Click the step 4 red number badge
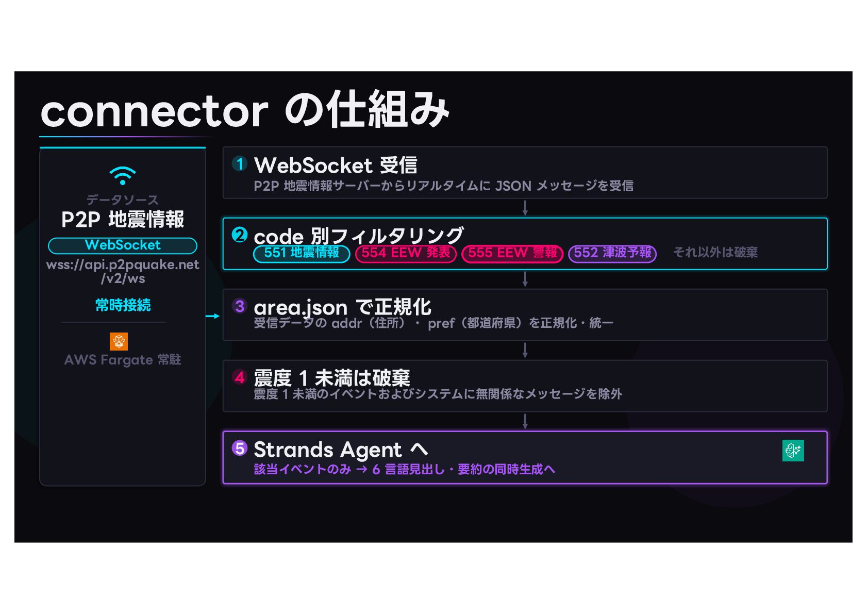Viewport: 868px width, 614px height. click(240, 377)
